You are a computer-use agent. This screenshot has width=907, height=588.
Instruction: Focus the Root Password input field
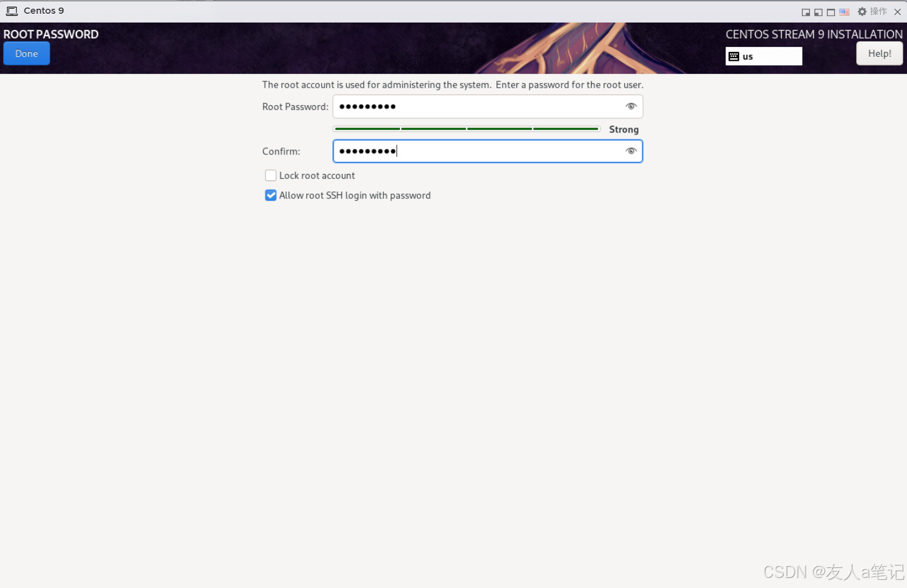(488, 106)
